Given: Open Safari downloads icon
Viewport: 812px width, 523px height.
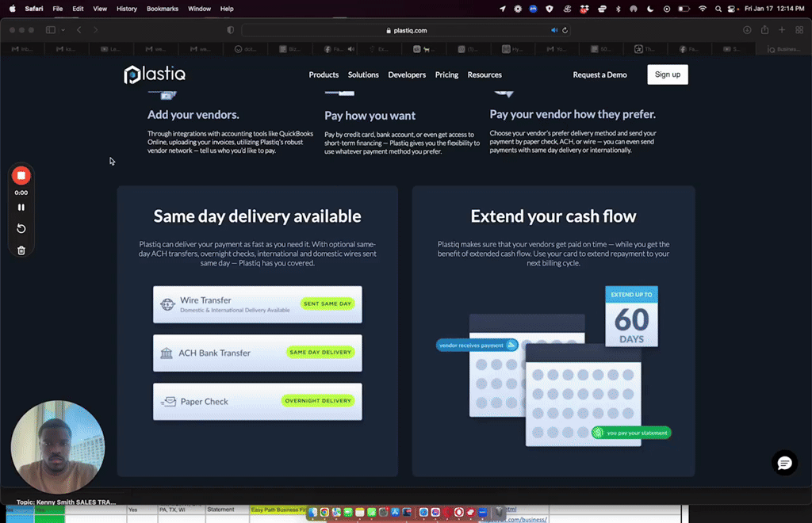Looking at the screenshot, I should point(747,30).
